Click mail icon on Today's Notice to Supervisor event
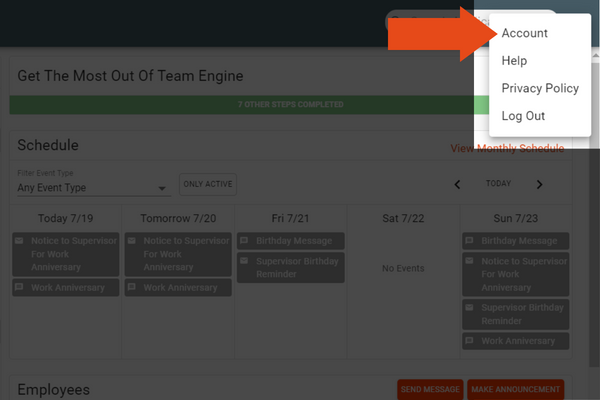The image size is (600, 400). coord(19,241)
